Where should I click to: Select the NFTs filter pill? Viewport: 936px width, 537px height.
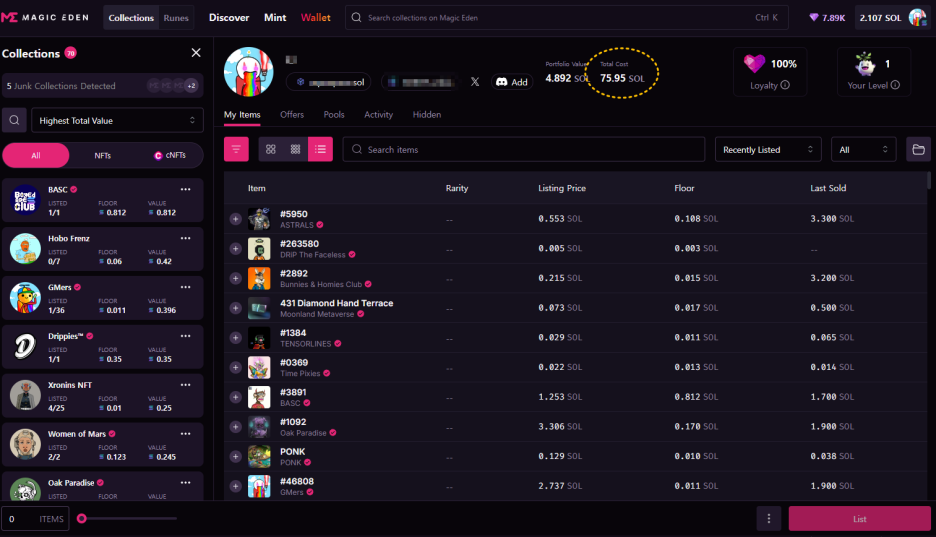coord(103,155)
